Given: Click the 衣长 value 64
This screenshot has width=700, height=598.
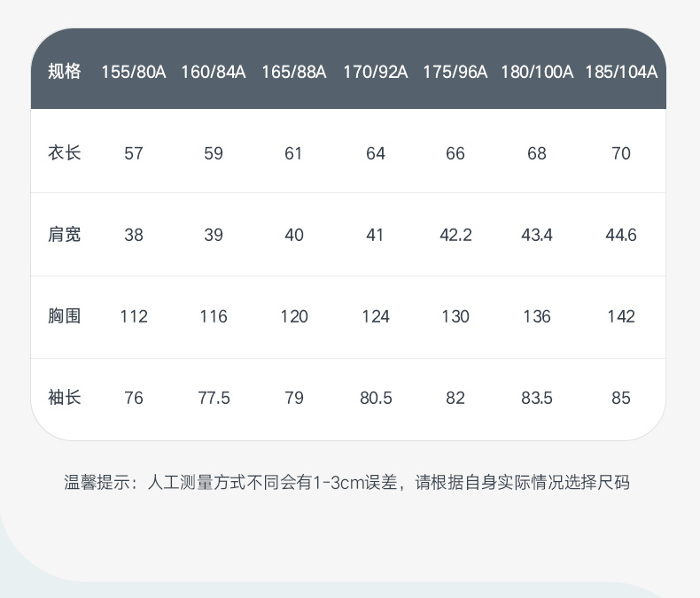Looking at the screenshot, I should (376, 153).
